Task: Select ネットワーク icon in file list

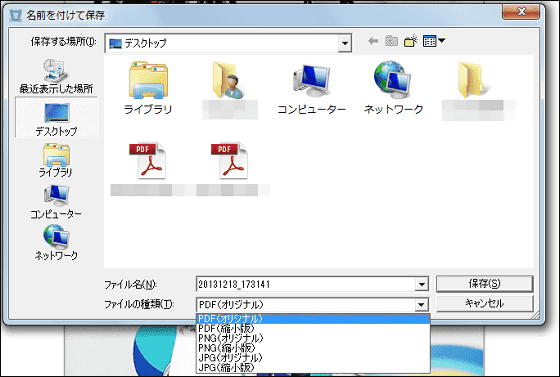Action: coord(393,88)
